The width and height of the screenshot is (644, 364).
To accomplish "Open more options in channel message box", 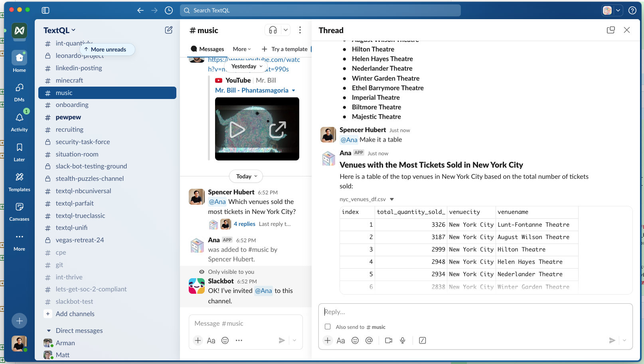I will (239, 340).
